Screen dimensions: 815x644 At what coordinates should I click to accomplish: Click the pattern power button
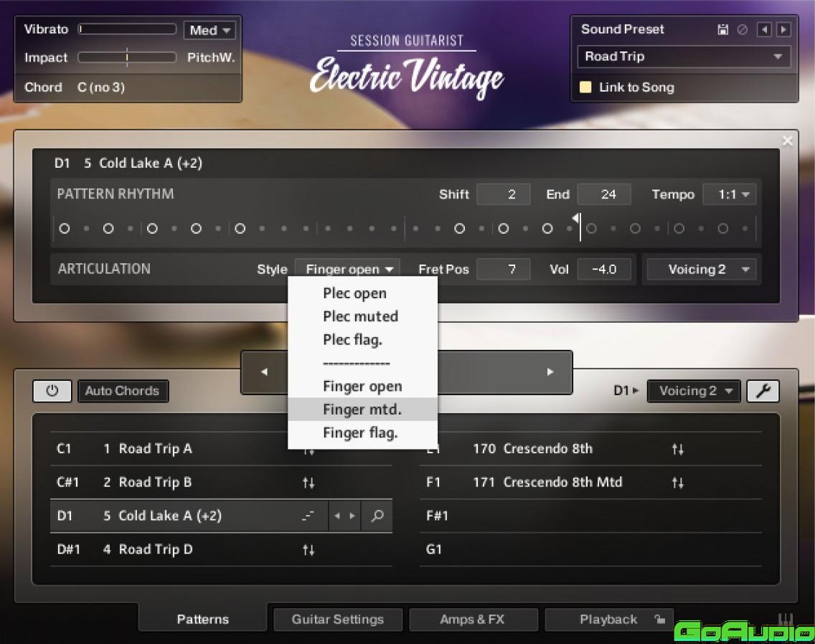coord(52,391)
